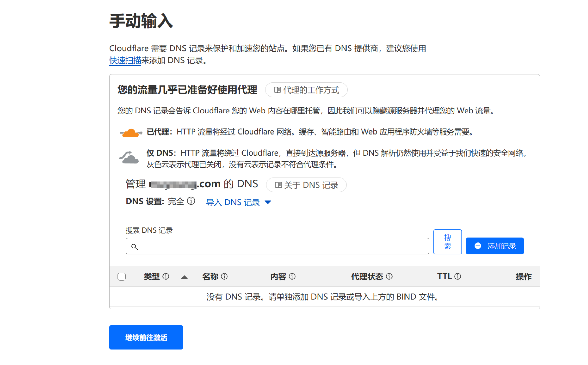Click sort arrow next to 类型 column

[184, 277]
